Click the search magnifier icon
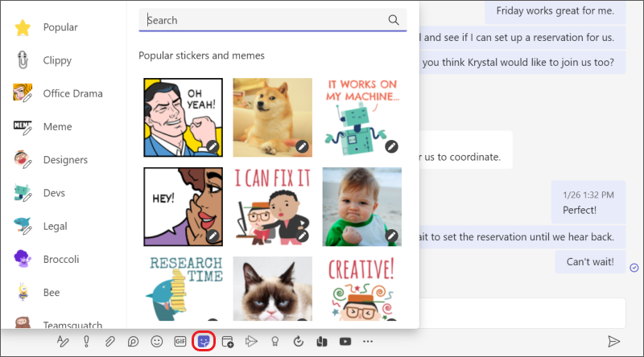 click(394, 19)
